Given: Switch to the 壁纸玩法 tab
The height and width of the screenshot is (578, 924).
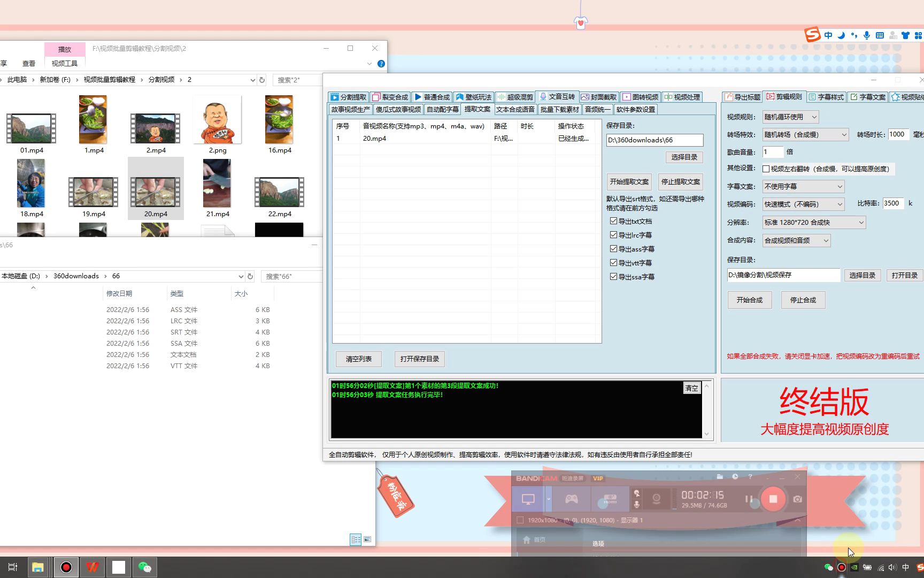Looking at the screenshot, I should [474, 97].
